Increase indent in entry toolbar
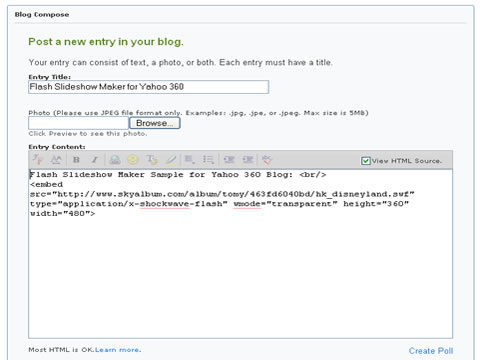The width and height of the screenshot is (480, 360). [248, 160]
